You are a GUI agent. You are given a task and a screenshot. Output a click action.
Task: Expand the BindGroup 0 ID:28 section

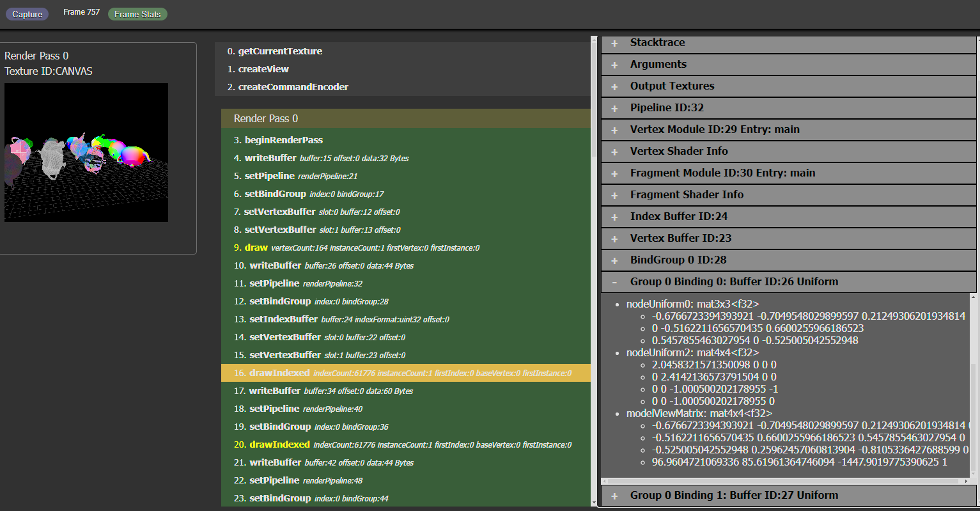coord(788,260)
